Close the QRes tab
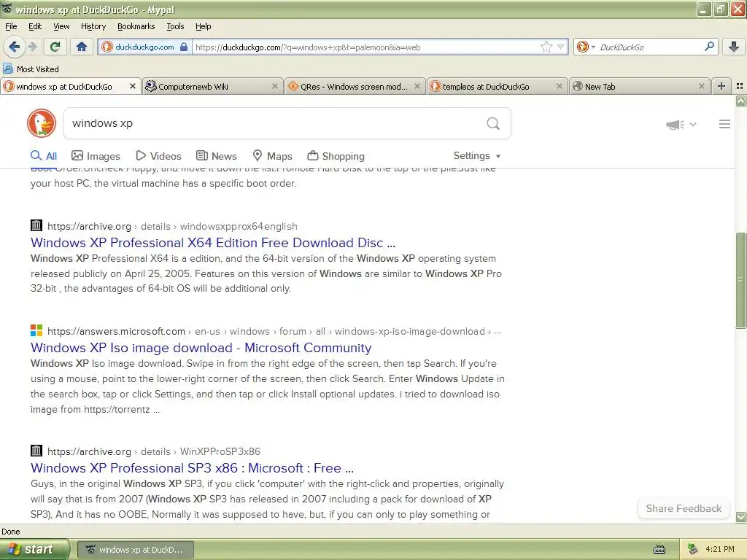747x560 pixels. point(417,86)
